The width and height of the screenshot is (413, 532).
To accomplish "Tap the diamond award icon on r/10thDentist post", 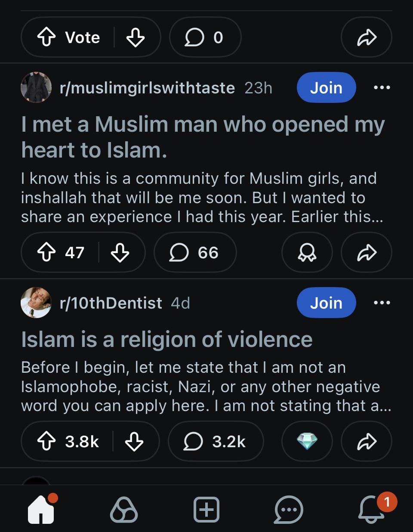I will pyautogui.click(x=307, y=442).
